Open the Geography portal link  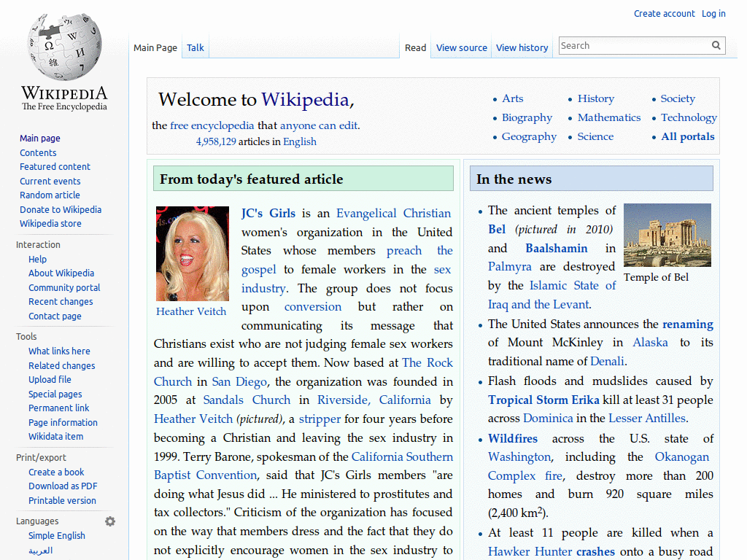click(x=529, y=136)
